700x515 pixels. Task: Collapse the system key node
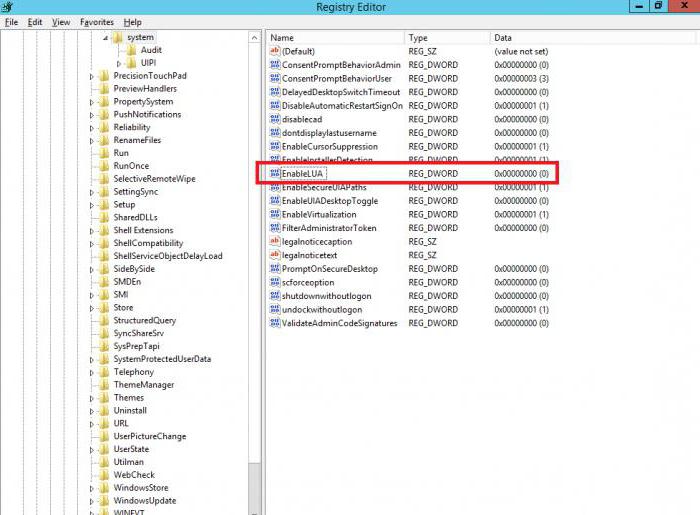104,37
